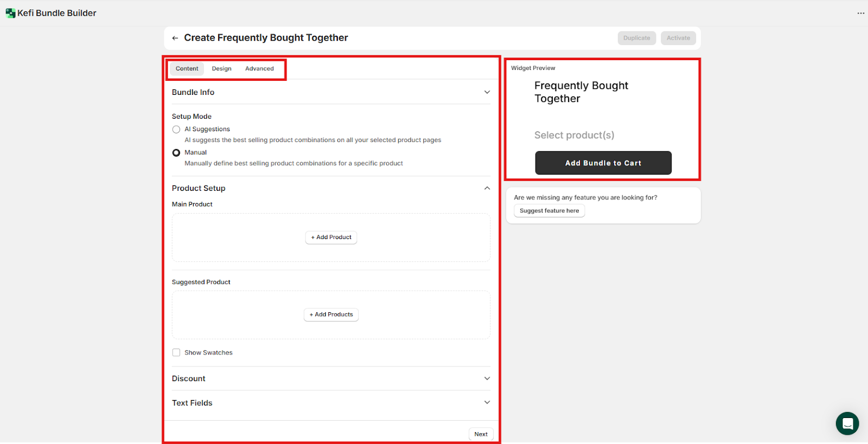The height and width of the screenshot is (444, 868).
Task: Select the Manual setup mode
Action: (176, 153)
